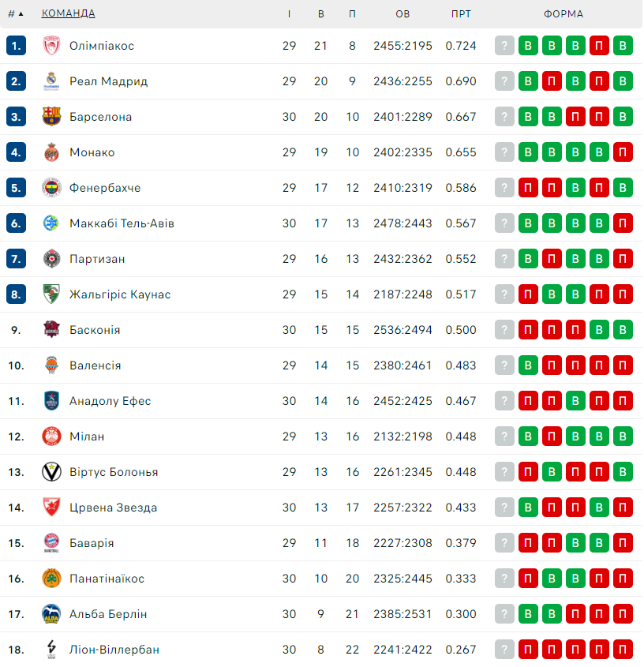The width and height of the screenshot is (644, 667).
Task: Click the Alba Berlin logo
Action: 51,614
